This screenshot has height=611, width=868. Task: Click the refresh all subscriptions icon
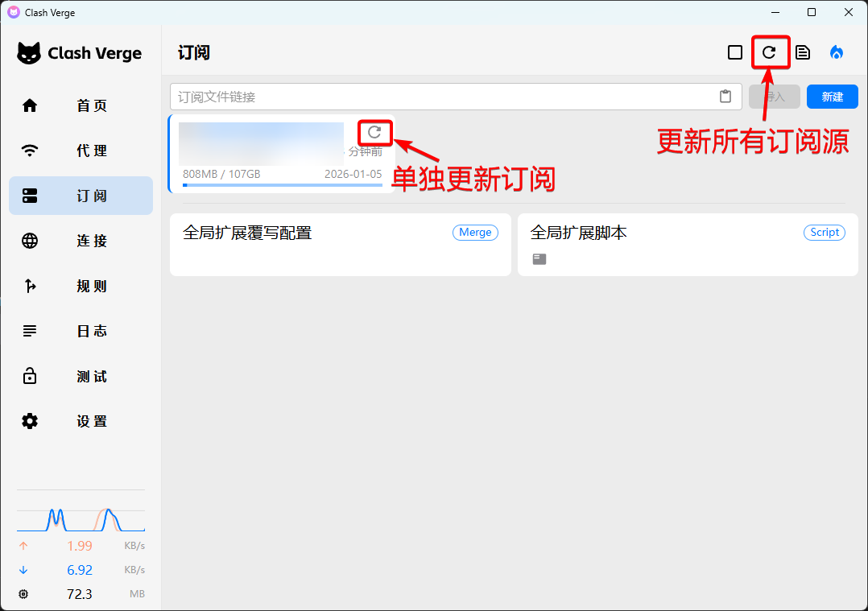coord(769,52)
